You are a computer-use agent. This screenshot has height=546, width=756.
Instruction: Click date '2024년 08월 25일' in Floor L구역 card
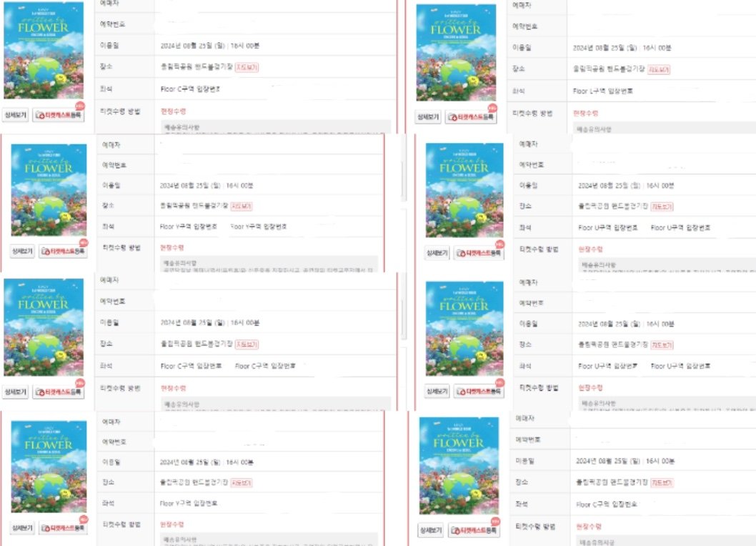tap(607, 48)
